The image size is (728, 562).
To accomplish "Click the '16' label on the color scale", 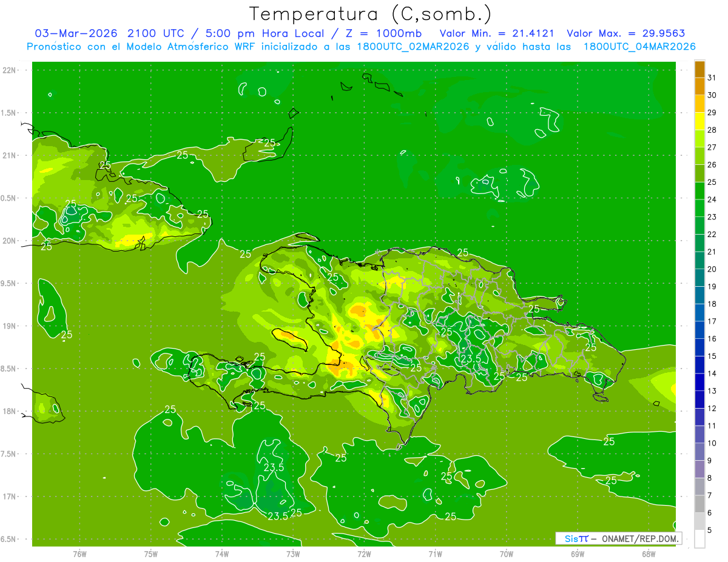I will [712, 339].
